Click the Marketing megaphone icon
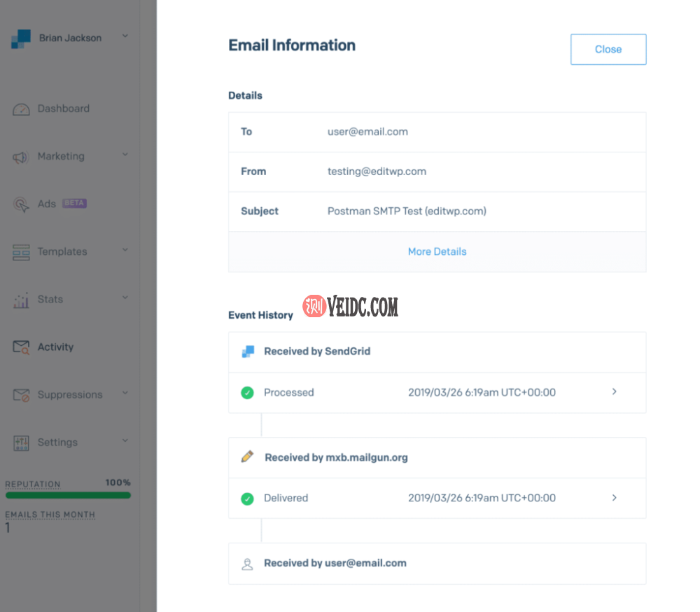 20,157
